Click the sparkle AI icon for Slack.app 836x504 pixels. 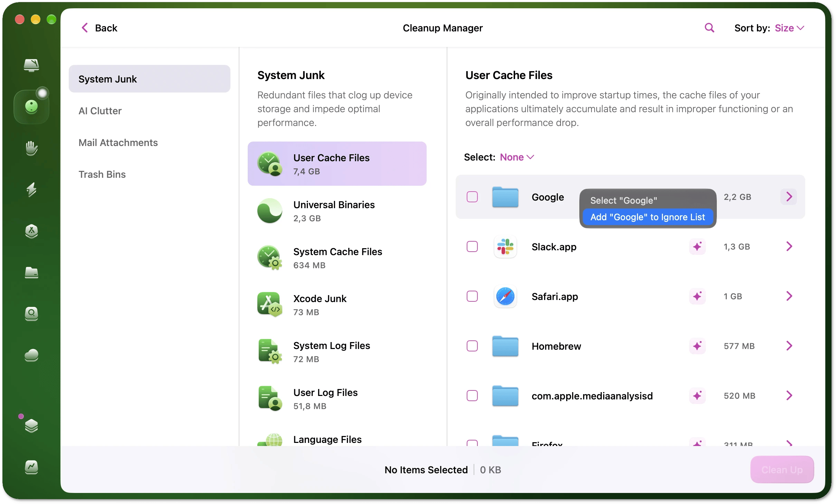[697, 246]
